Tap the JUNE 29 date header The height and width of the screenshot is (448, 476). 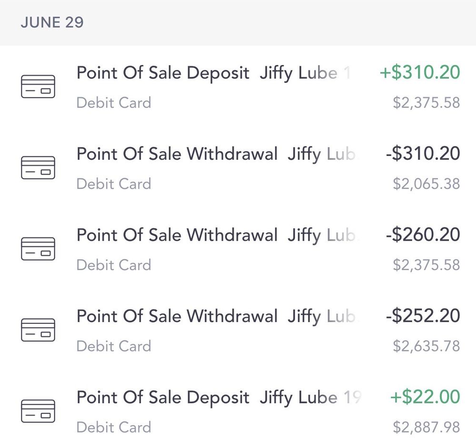coord(52,22)
